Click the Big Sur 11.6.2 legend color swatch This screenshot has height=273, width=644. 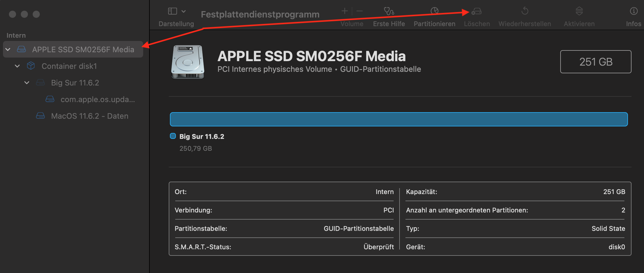coord(173,136)
